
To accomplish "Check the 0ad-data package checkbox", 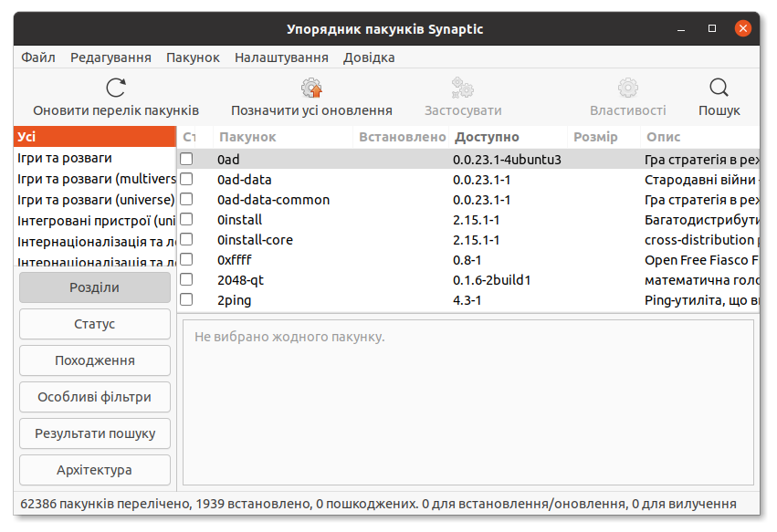I will 187,179.
